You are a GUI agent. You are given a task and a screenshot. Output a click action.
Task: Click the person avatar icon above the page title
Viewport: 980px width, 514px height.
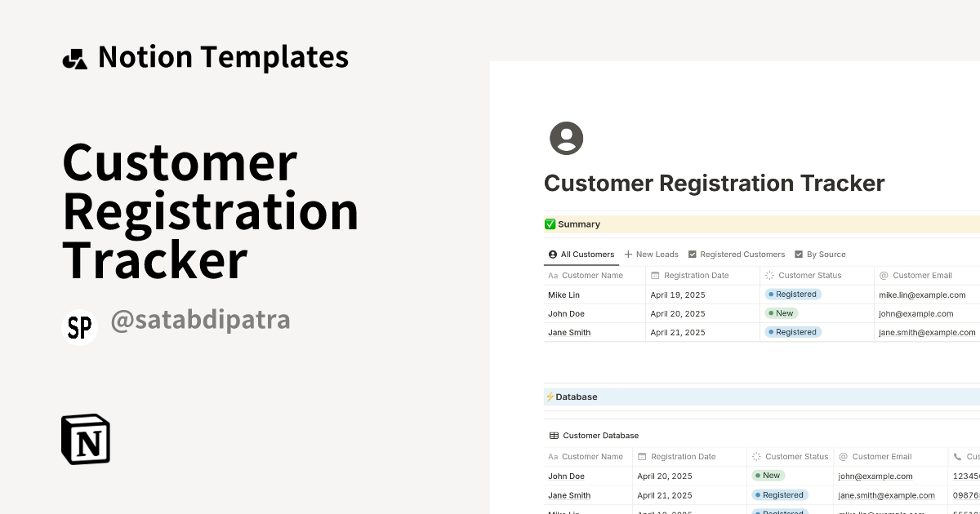[x=566, y=138]
